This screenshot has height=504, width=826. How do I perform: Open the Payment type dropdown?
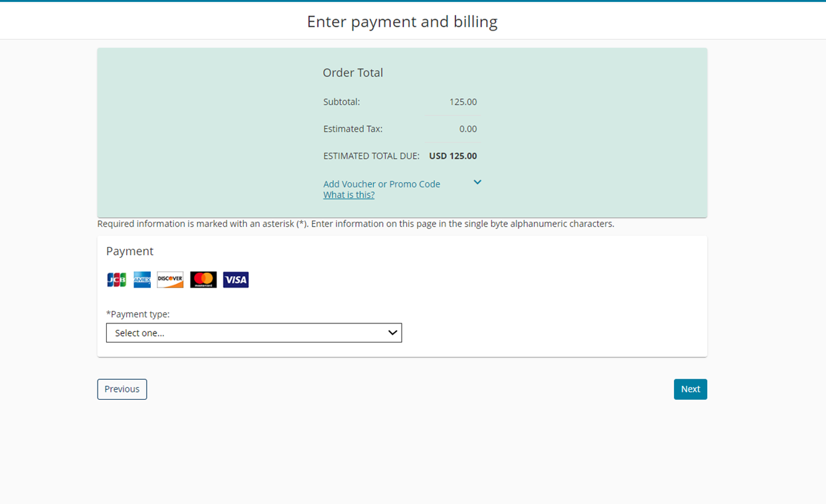click(254, 333)
